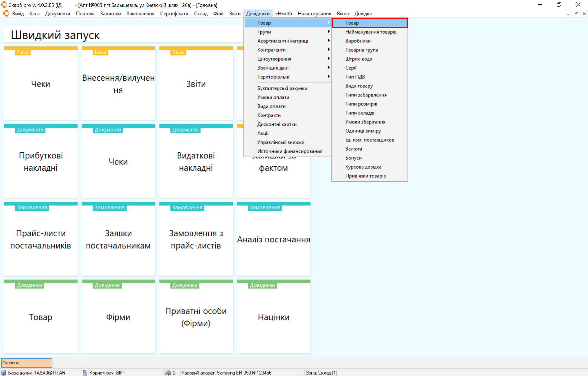Switch to the Головна window tab
The width and height of the screenshot is (588, 376).
click(26, 363)
